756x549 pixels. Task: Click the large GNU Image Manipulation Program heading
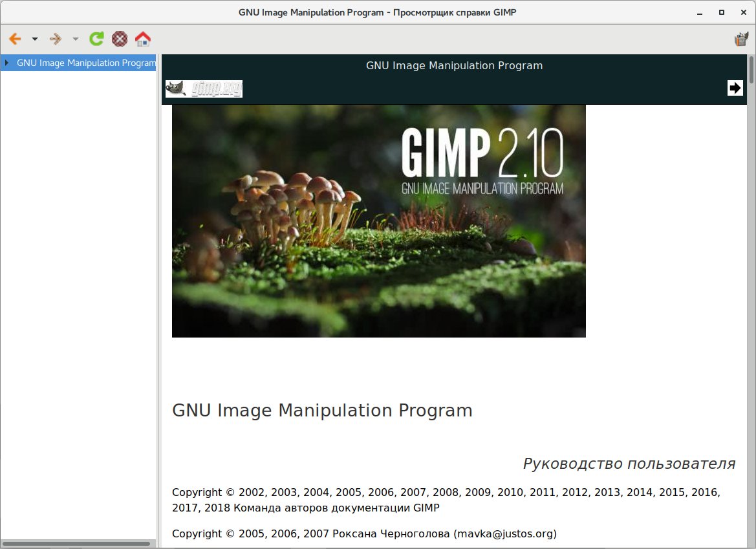click(322, 410)
